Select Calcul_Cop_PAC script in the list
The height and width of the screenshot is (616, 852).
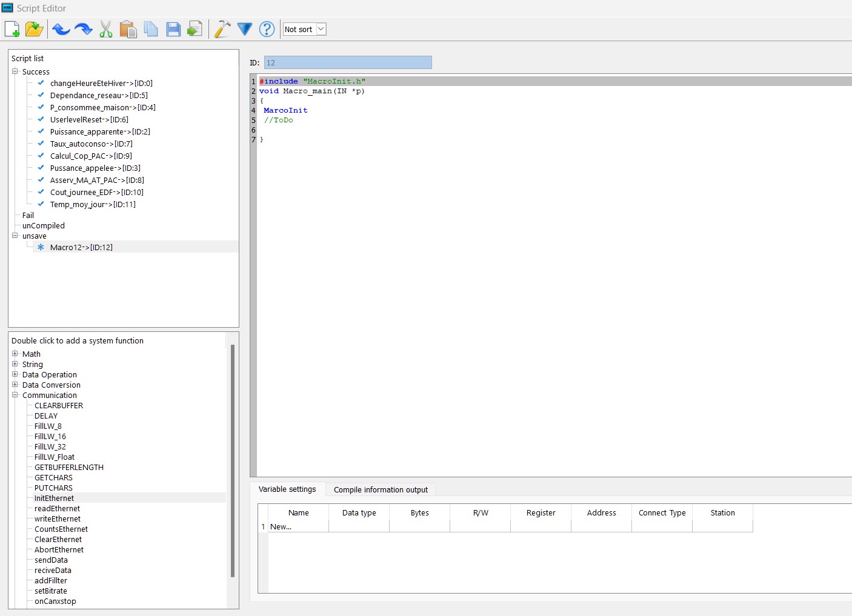91,156
